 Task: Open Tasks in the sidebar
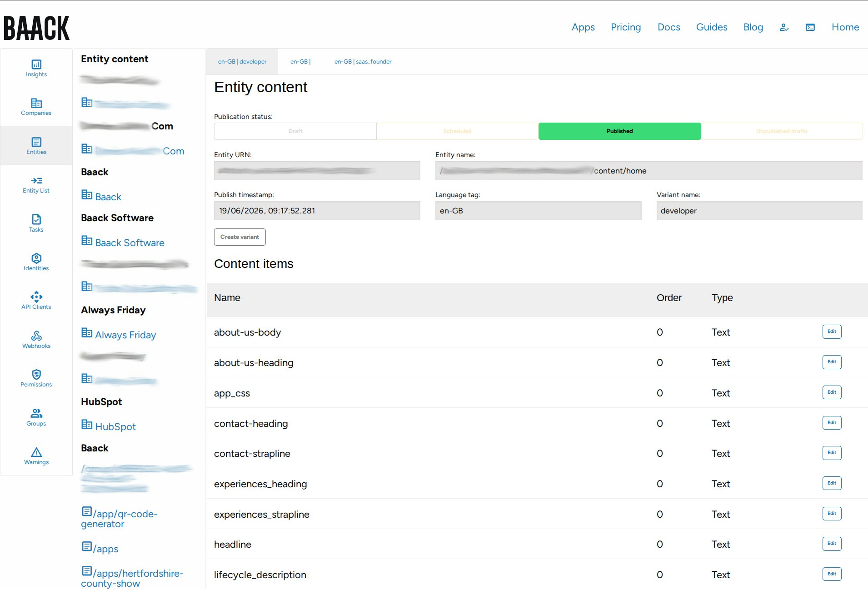coord(36,223)
